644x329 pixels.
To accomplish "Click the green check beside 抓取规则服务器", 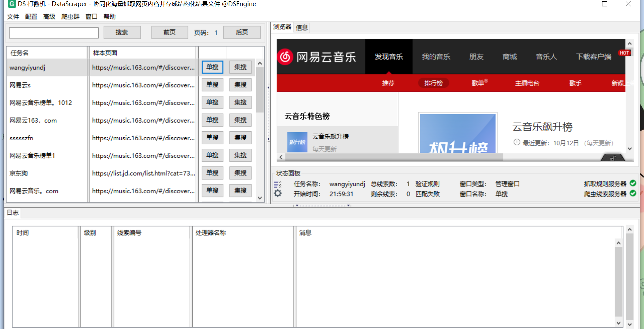I will [x=634, y=183].
